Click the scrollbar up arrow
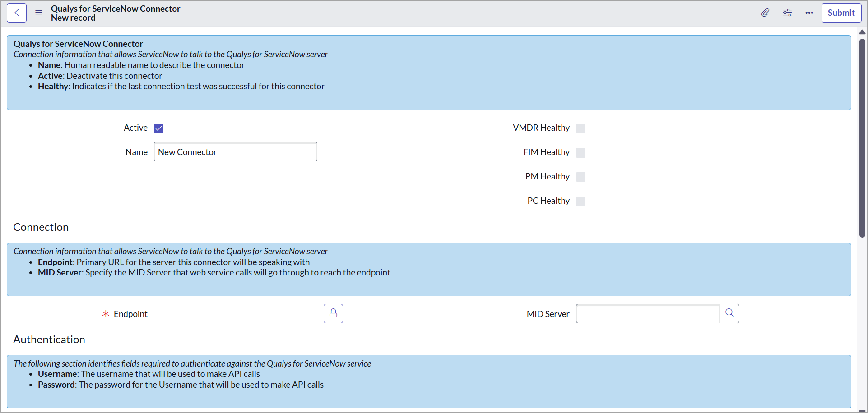This screenshot has width=868, height=413. click(862, 32)
